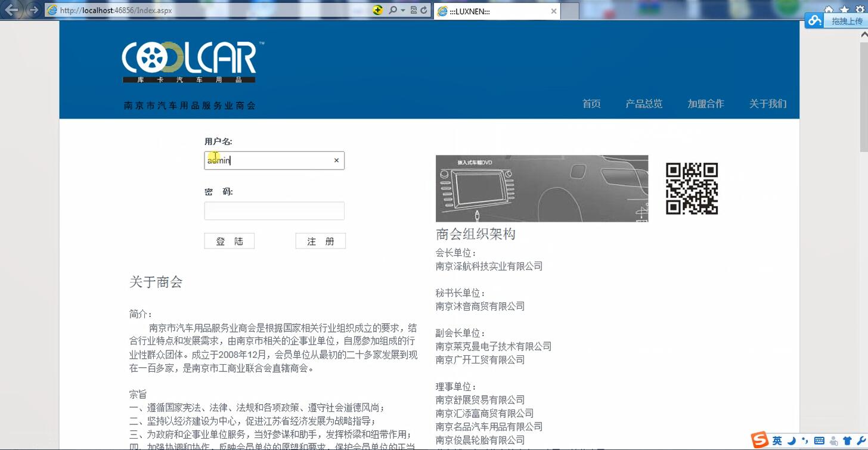Click 南京汇添富商贸有限公司 text
868x450 pixels.
coord(485,413)
